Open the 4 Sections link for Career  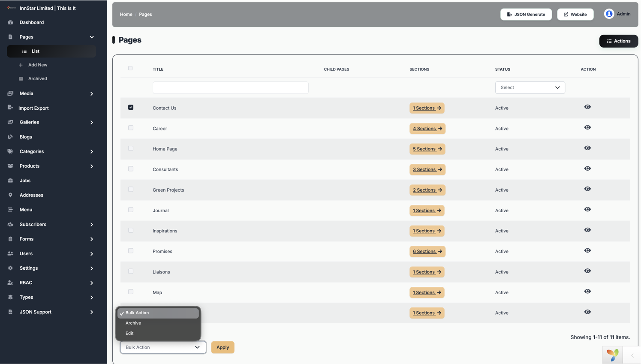(427, 129)
